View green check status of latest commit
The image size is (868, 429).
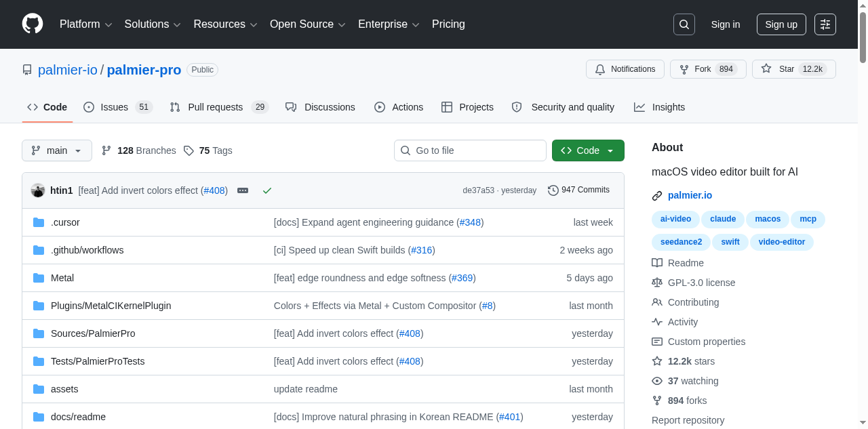coord(267,190)
